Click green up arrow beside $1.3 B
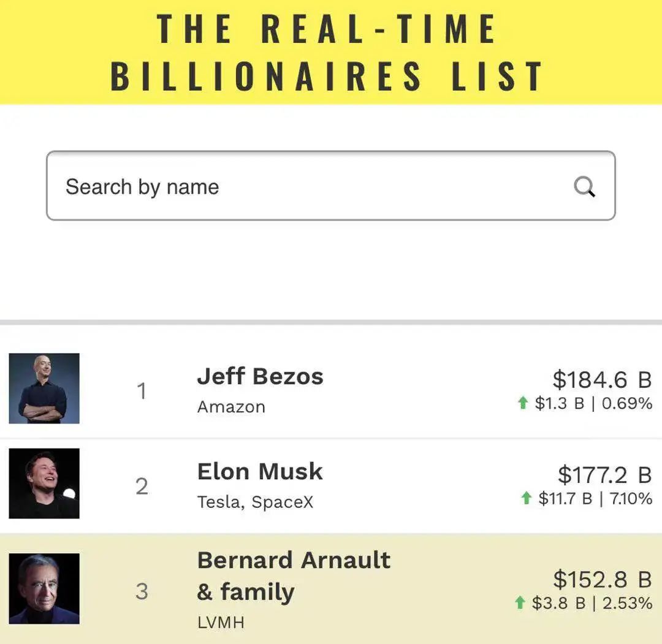662x644 pixels. 523,403
